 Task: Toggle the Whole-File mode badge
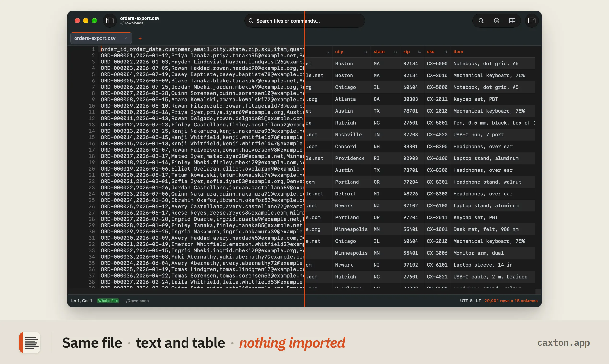click(108, 301)
